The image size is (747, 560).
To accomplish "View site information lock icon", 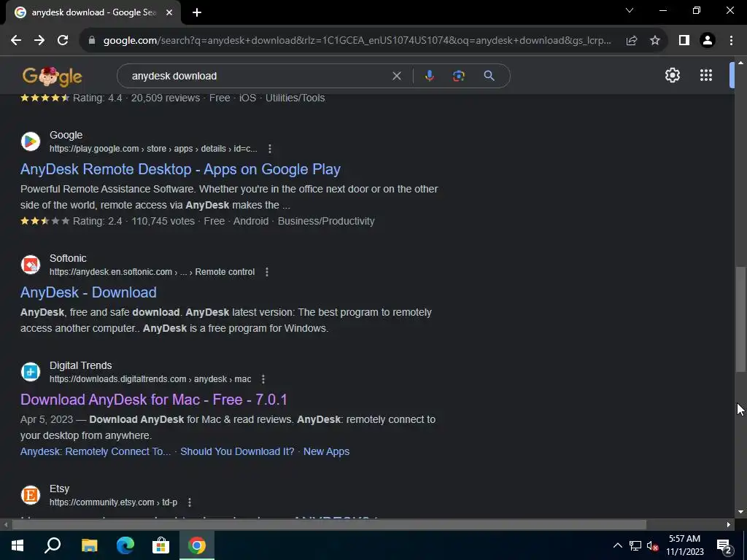I will coord(92,41).
